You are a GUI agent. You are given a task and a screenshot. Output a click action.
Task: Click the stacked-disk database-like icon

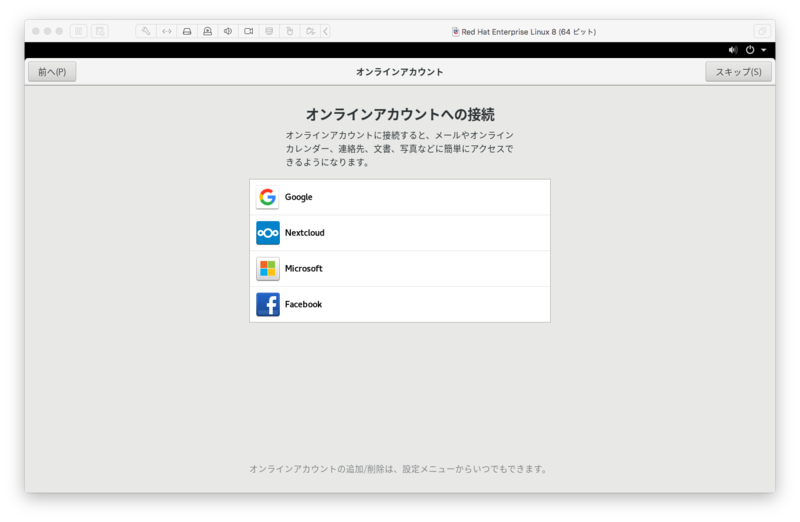click(269, 31)
